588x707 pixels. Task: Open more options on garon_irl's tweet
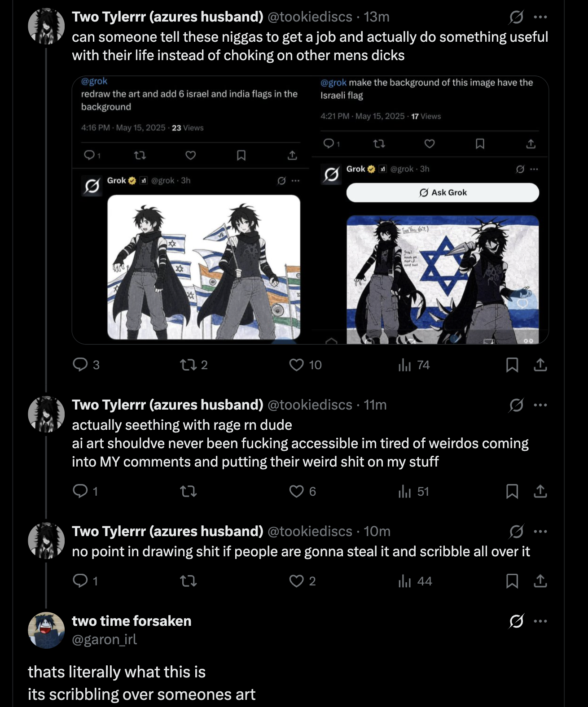coord(540,621)
